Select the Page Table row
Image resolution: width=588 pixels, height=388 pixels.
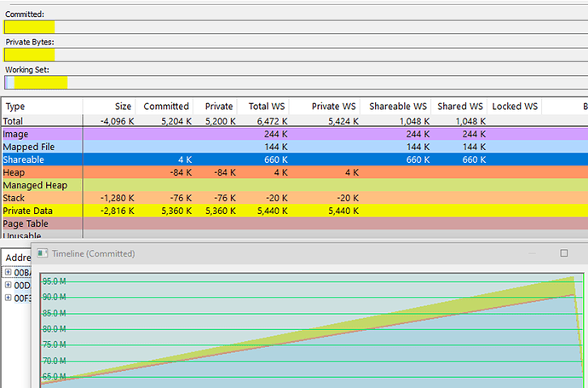pyautogui.click(x=295, y=223)
